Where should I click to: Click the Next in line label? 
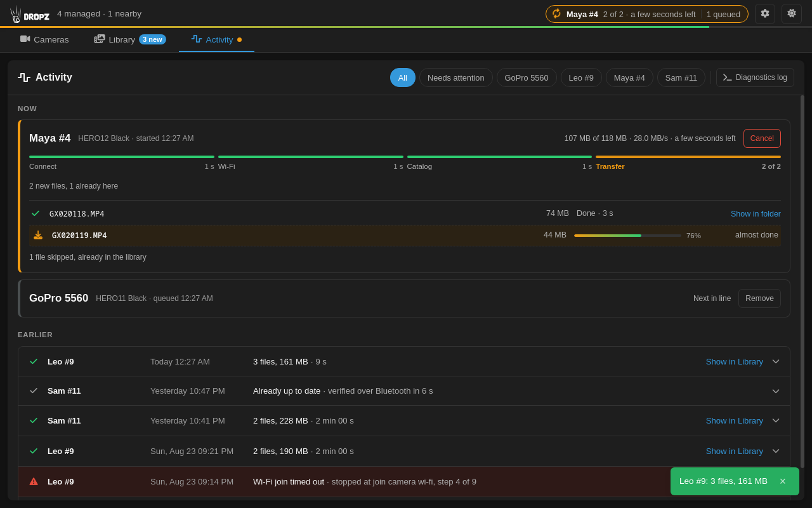tap(712, 298)
